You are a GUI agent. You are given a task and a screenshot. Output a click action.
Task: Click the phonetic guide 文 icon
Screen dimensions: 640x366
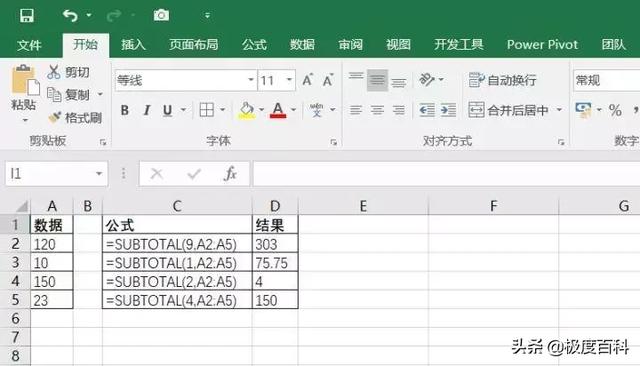click(x=316, y=110)
